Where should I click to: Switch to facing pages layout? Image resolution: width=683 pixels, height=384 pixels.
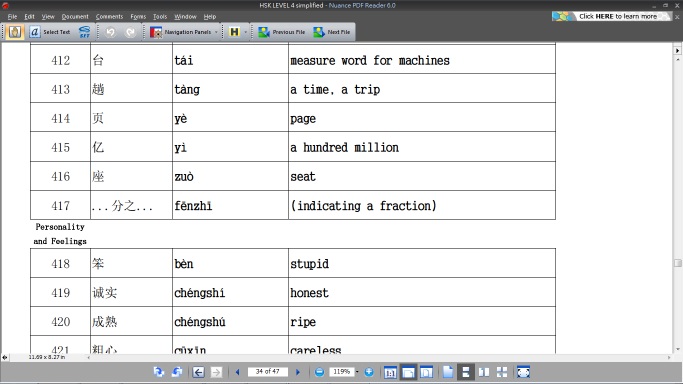pos(484,372)
